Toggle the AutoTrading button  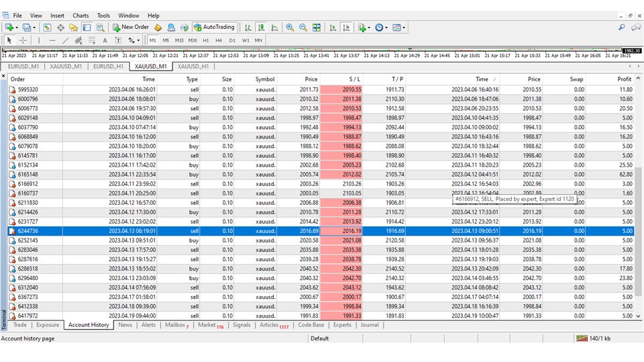(x=214, y=27)
